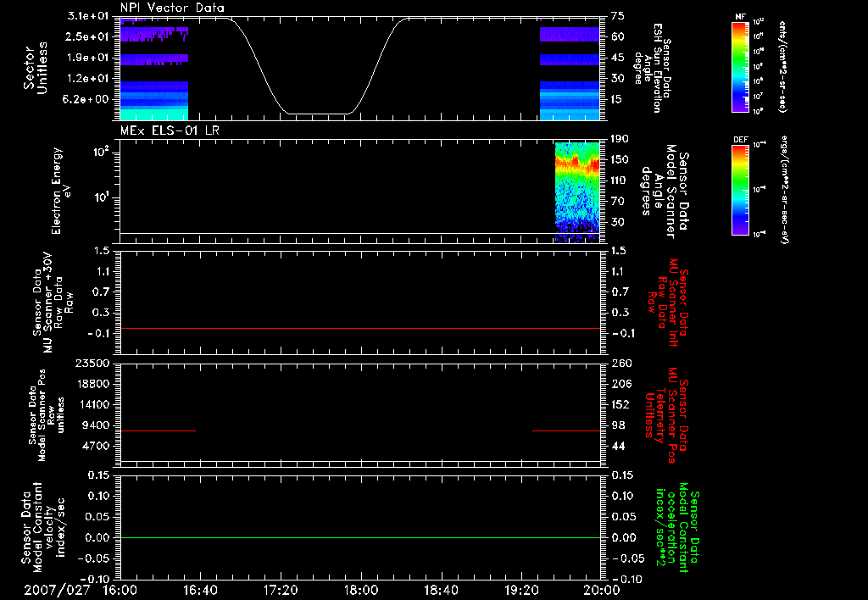Click the 'NPI Vector Data' panel title
The height and width of the screenshot is (600, 868).
[172, 8]
